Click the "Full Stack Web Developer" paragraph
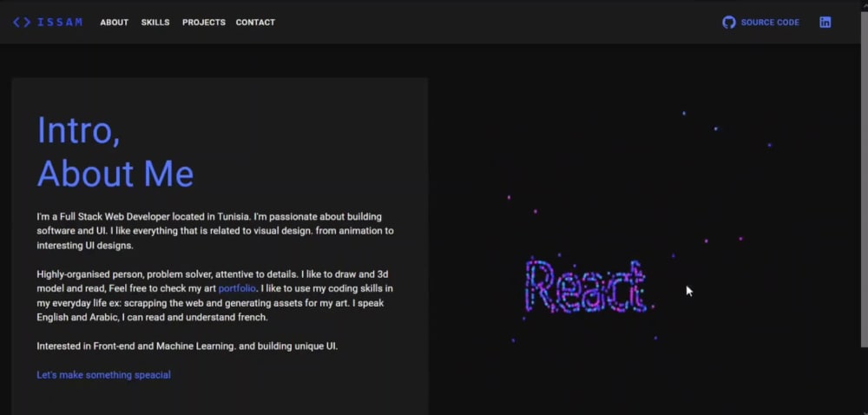This screenshot has width=868, height=415. [x=215, y=231]
